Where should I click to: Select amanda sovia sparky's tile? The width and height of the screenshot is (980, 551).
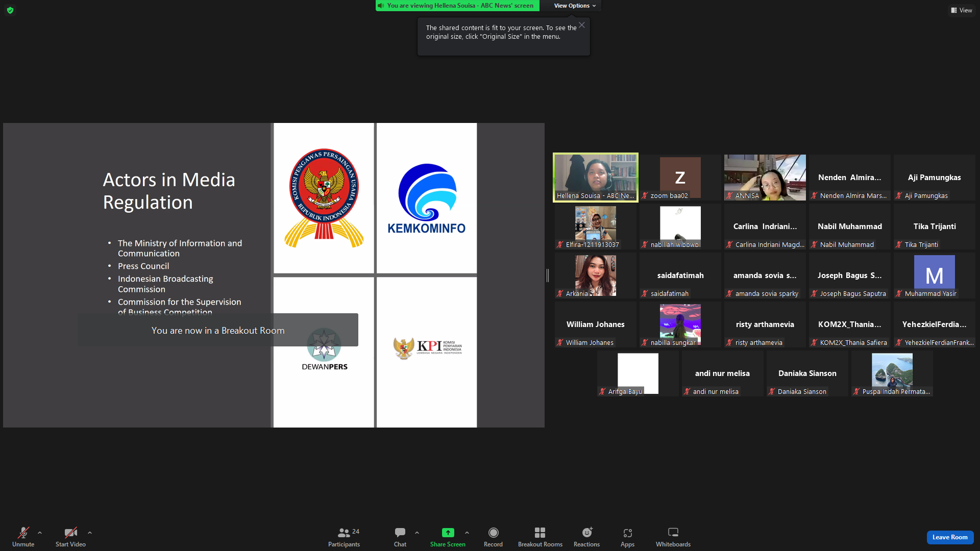[x=765, y=275]
